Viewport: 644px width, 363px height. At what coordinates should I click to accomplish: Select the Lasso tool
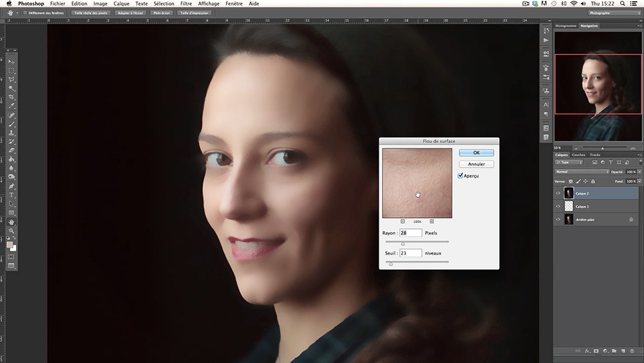point(12,79)
